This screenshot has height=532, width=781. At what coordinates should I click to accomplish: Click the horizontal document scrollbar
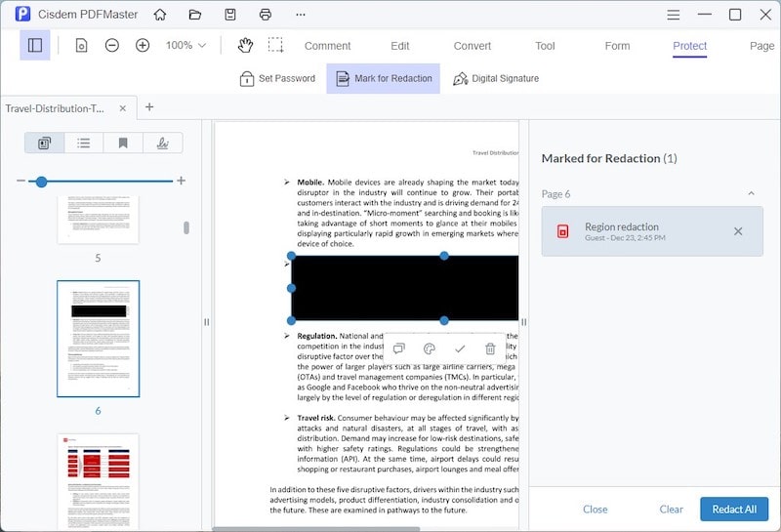pos(315,529)
